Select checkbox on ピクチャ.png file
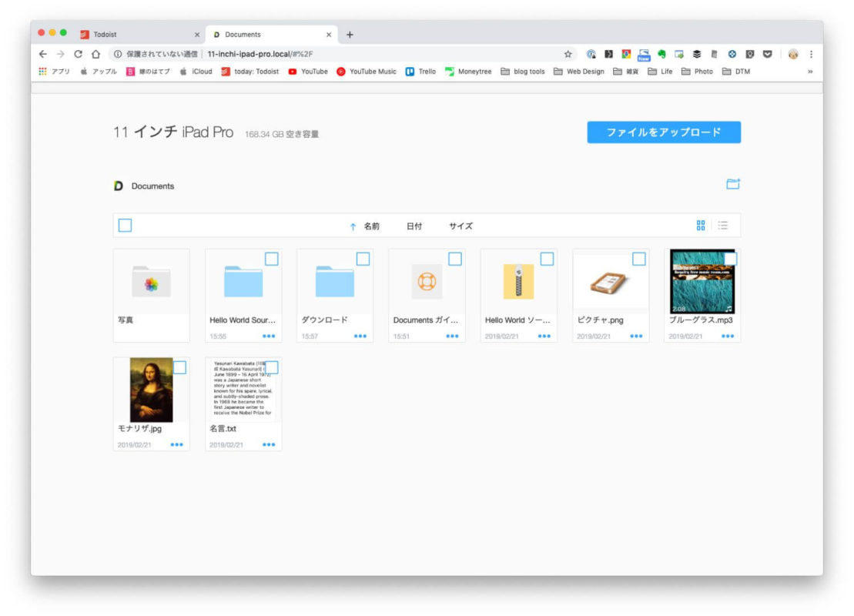Image resolution: width=854 pixels, height=616 pixels. pyautogui.click(x=638, y=259)
